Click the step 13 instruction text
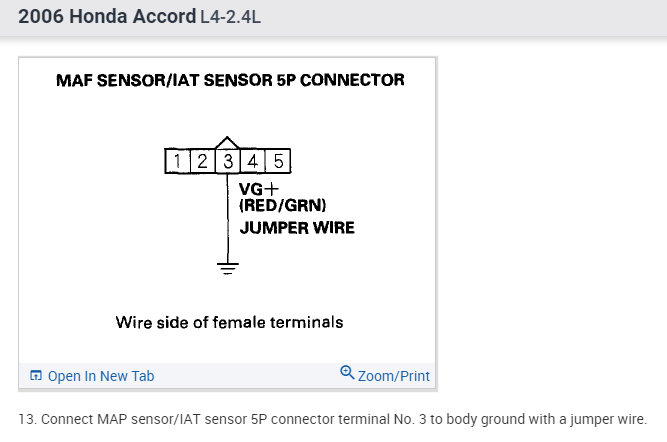 point(333,419)
